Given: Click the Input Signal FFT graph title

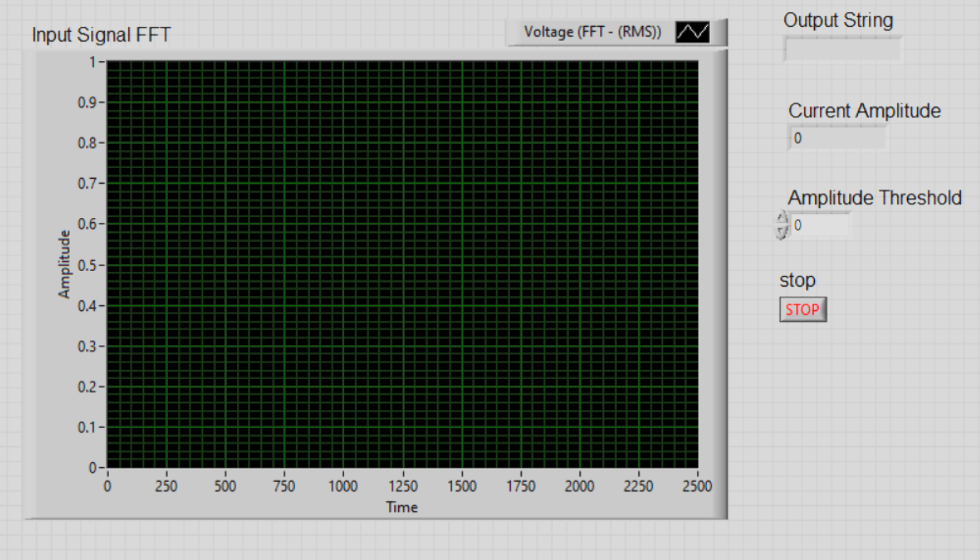Looking at the screenshot, I should click(x=101, y=35).
